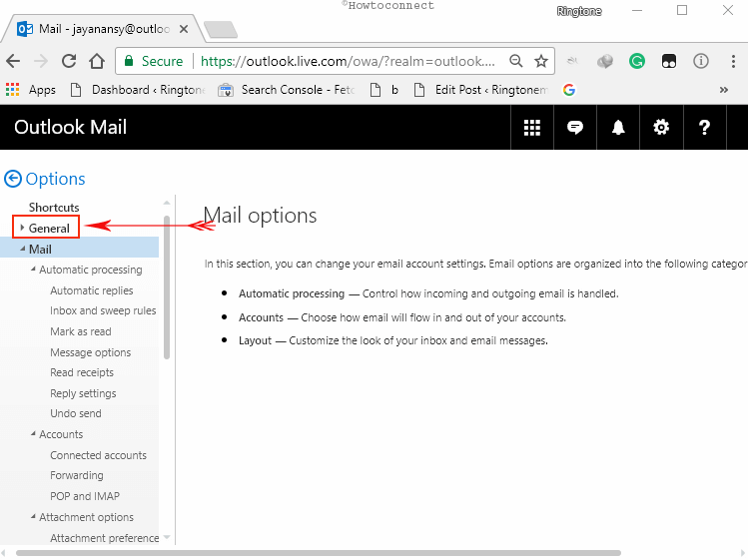Open Undo send settings
This screenshot has width=748, height=560.
(76, 413)
